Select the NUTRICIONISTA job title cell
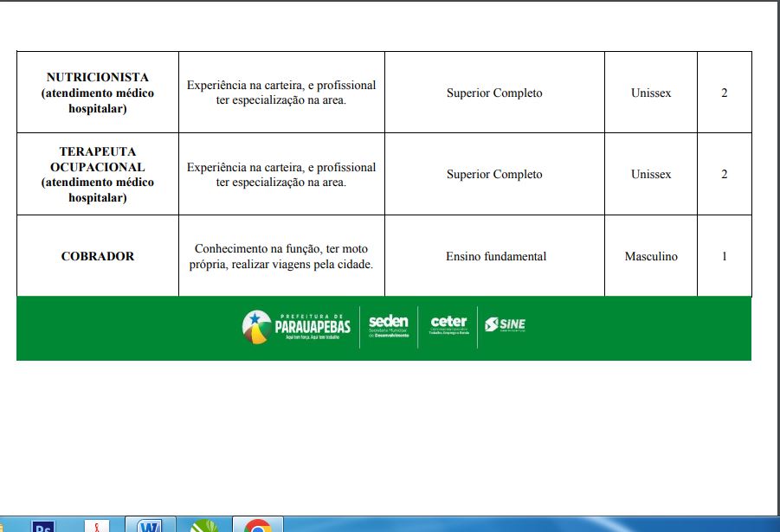 coord(96,91)
